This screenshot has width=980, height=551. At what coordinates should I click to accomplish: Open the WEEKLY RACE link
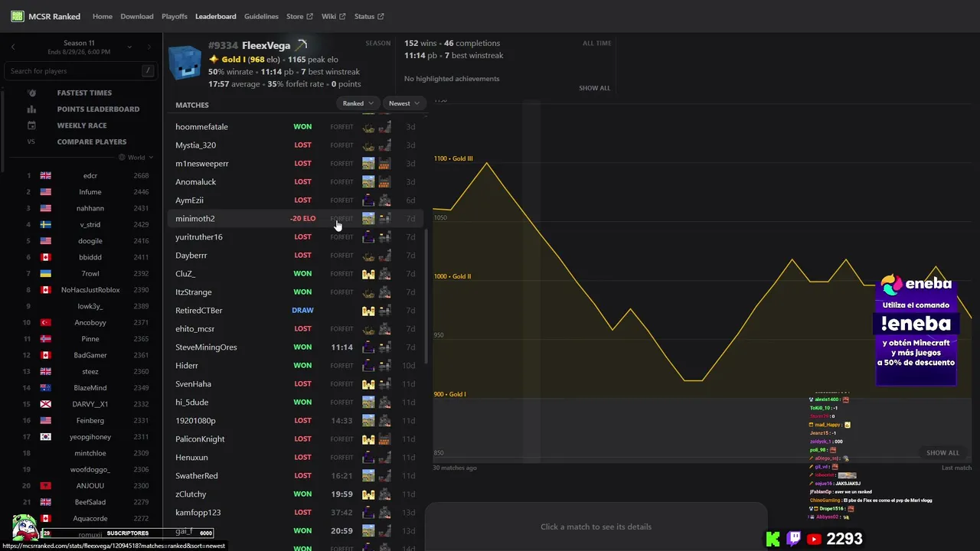82,126
